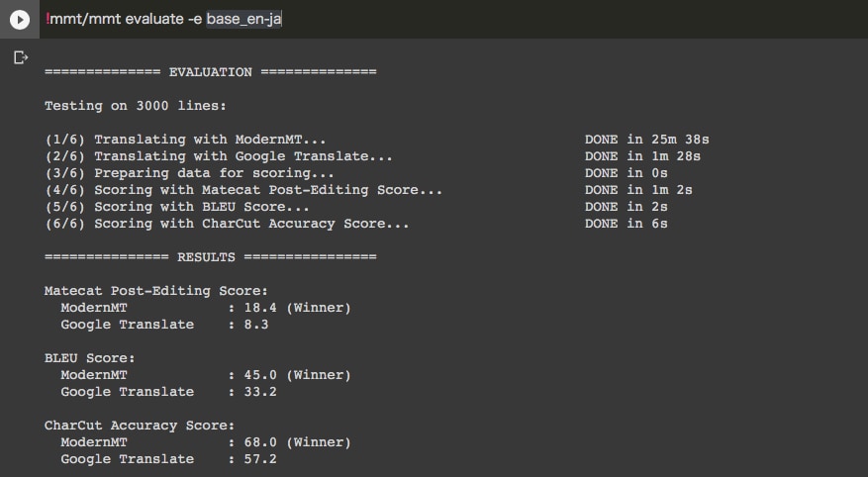Click 'ModernMT' label under Matecat Post-Editing Score
868x477 pixels.
94,308
